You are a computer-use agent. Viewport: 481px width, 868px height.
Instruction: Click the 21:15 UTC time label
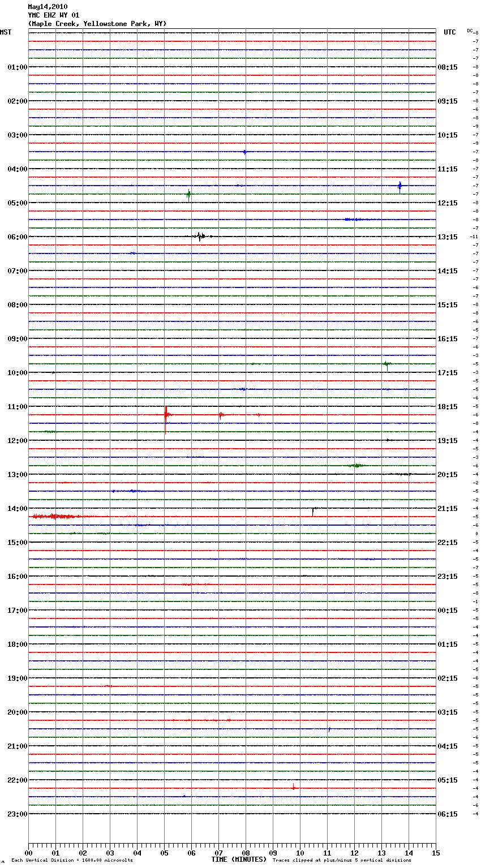(x=448, y=508)
